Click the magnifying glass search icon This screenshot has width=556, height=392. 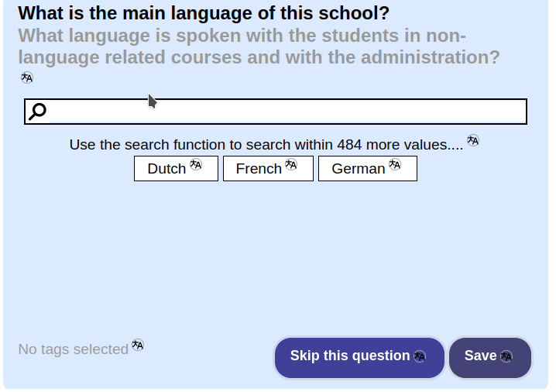pos(37,112)
